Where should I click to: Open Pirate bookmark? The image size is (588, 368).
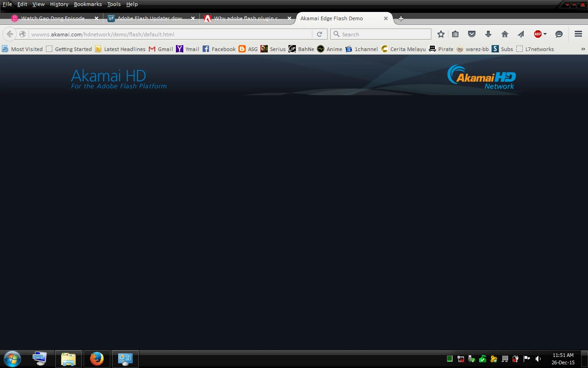[441, 49]
